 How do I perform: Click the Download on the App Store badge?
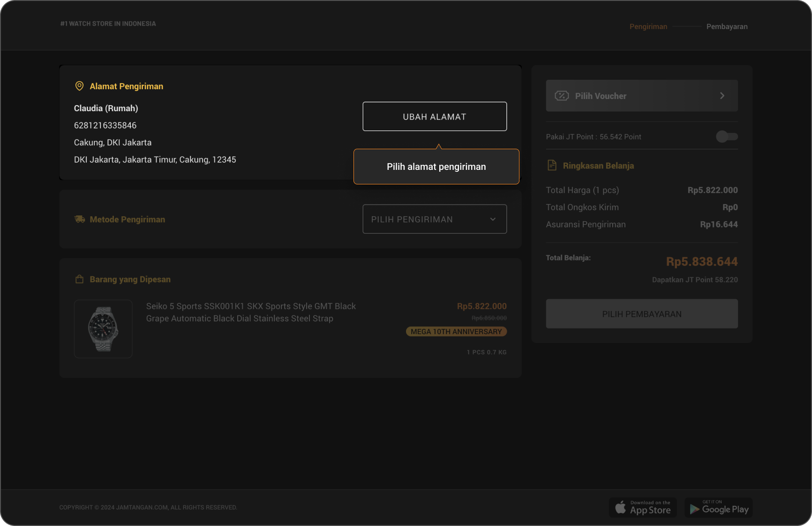pos(643,508)
